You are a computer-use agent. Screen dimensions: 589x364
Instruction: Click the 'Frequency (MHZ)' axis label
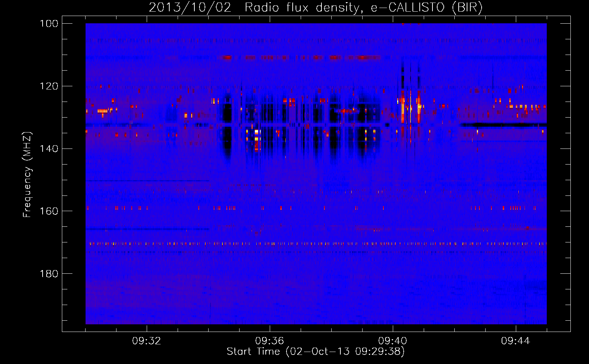pos(27,174)
